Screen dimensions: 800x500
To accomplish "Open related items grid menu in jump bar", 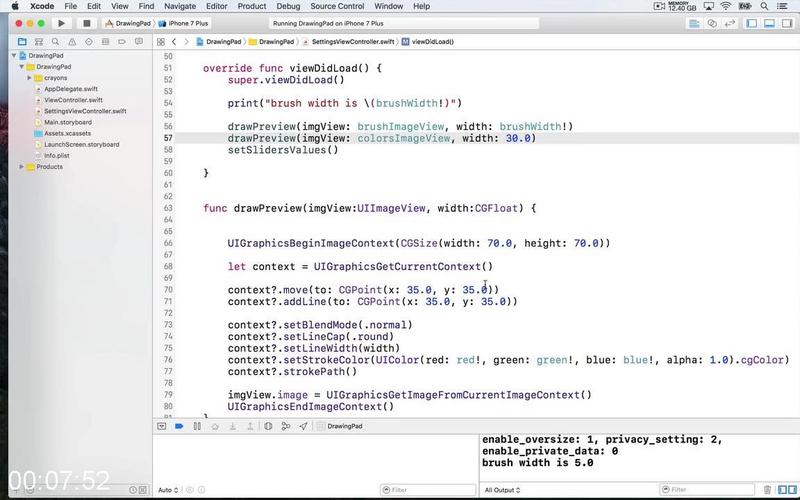I will point(161,42).
